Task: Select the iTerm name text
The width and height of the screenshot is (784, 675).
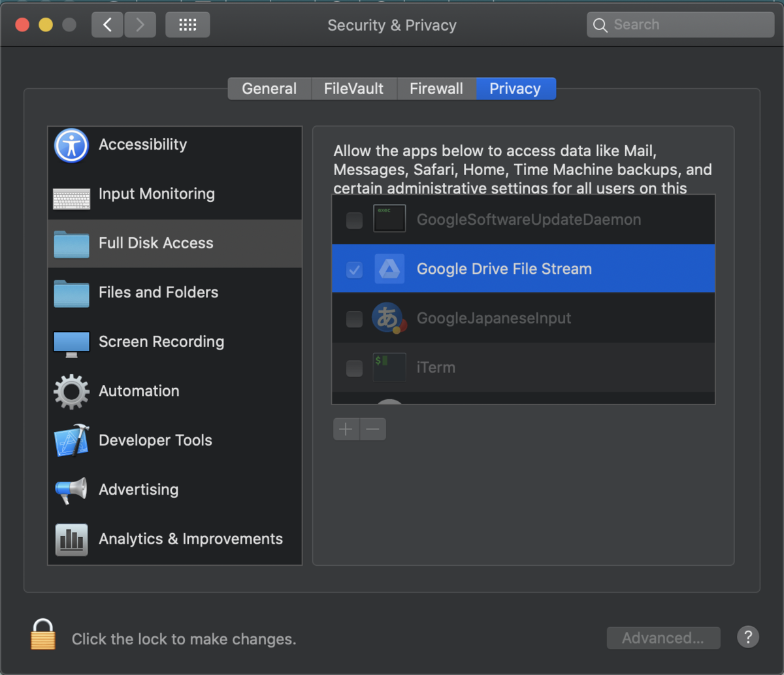Action: (436, 367)
